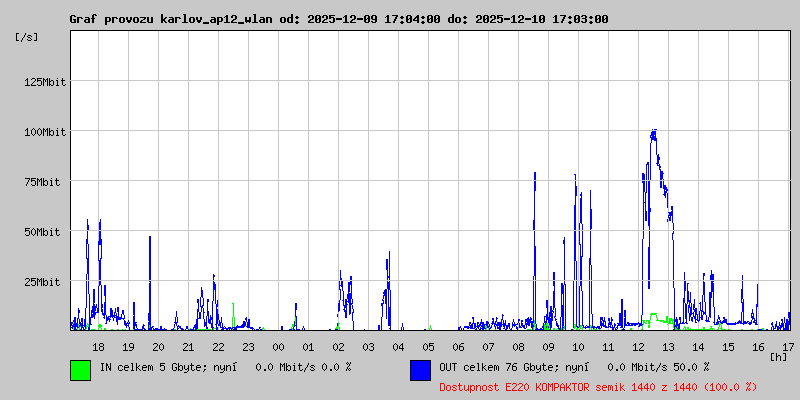Image resolution: width=800 pixels, height=400 pixels.
Task: Click the 'IN celkem 5 Gbyte' legend text
Action: 152,367
